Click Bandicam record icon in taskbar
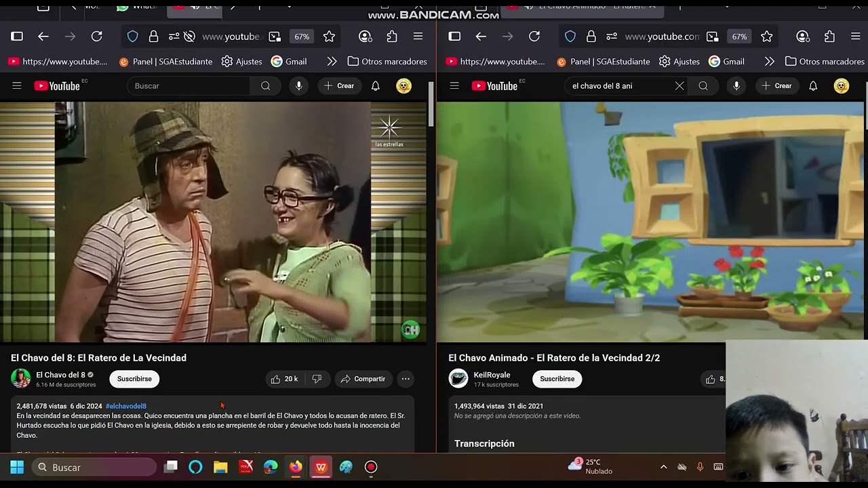Image resolution: width=868 pixels, height=488 pixels. (x=371, y=467)
